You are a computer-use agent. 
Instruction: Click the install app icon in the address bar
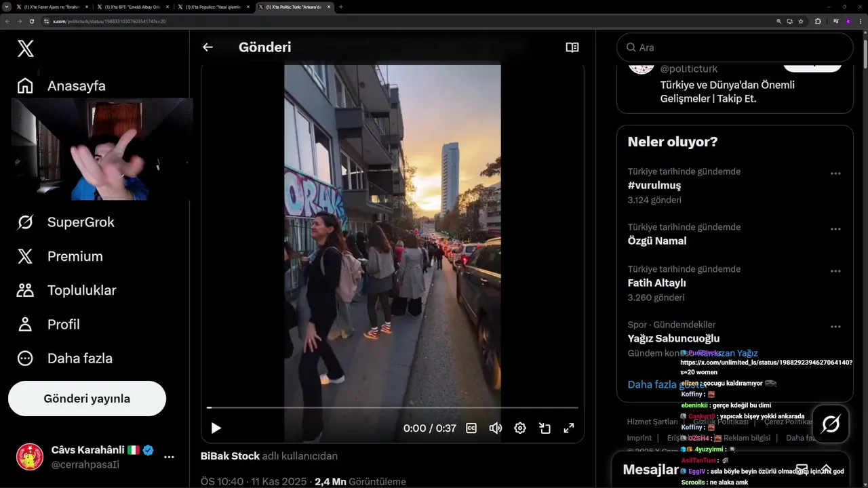point(790,21)
